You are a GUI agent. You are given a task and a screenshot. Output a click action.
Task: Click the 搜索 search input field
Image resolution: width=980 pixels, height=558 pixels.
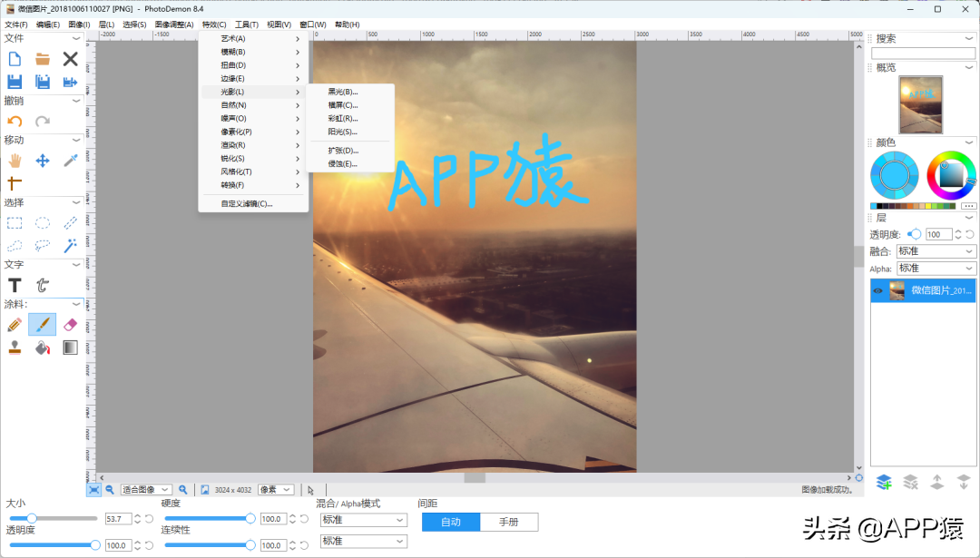pyautogui.click(x=923, y=54)
